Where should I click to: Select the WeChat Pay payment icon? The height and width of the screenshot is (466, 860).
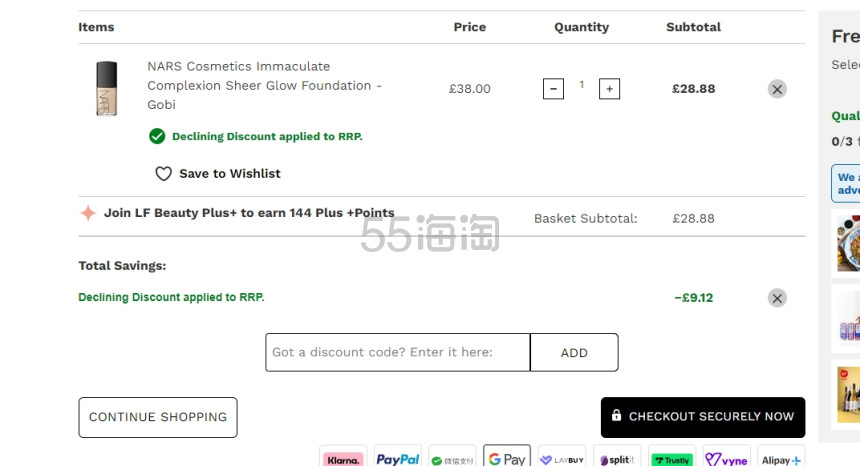point(452,459)
